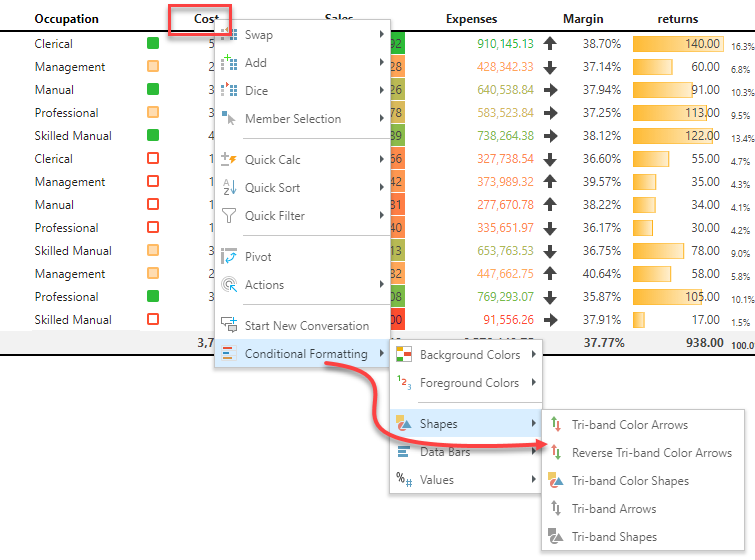Select the Pivot menu entry
The image size is (755, 560).
[302, 257]
